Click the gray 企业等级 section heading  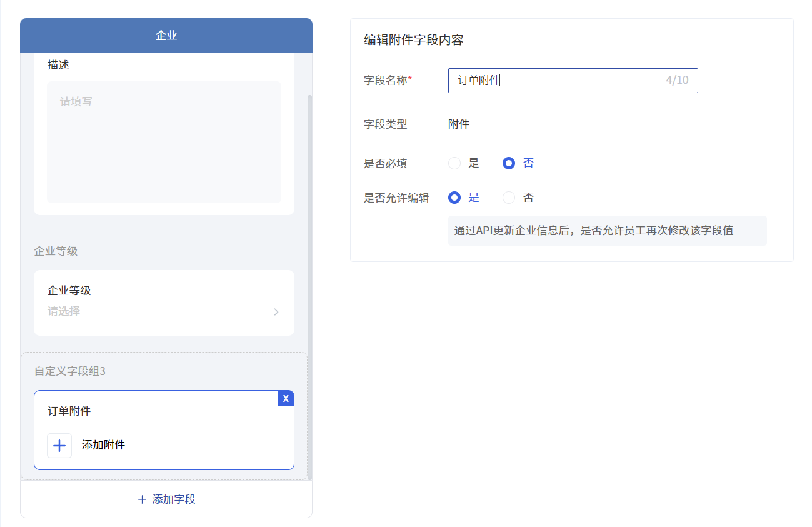[56, 251]
